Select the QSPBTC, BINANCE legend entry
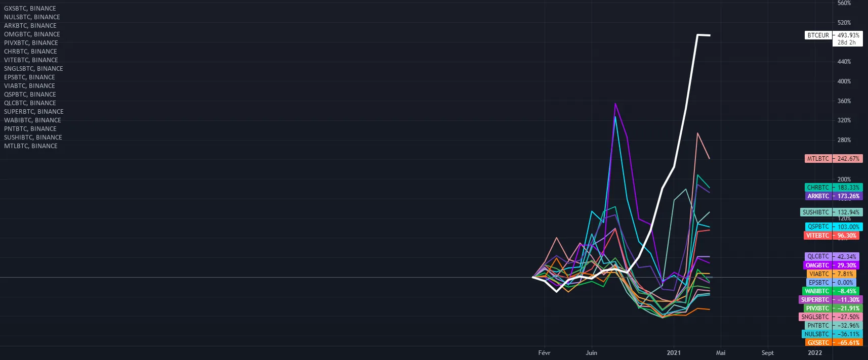The width and height of the screenshot is (868, 360). click(x=30, y=95)
